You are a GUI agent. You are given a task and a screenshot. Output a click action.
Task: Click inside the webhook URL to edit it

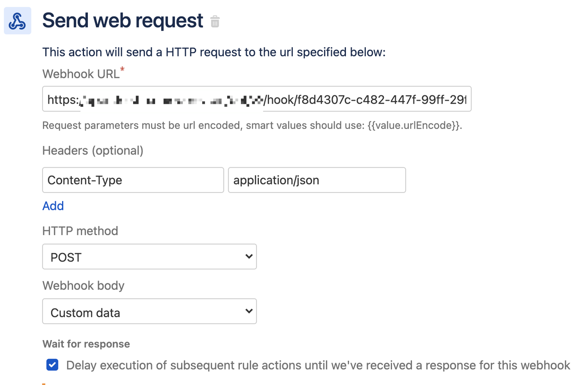click(x=256, y=99)
